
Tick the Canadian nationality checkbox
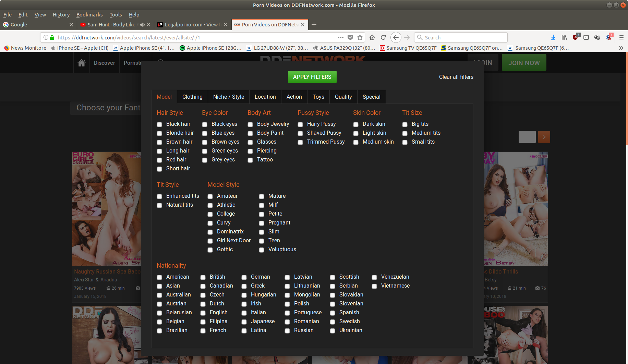tap(203, 286)
